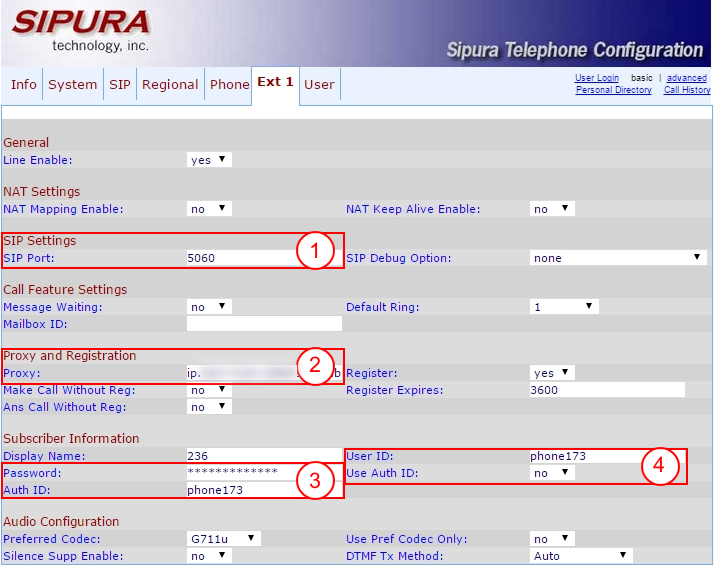
Task: Click the 'SIP Settings' heading
Action: pyautogui.click(x=40, y=241)
